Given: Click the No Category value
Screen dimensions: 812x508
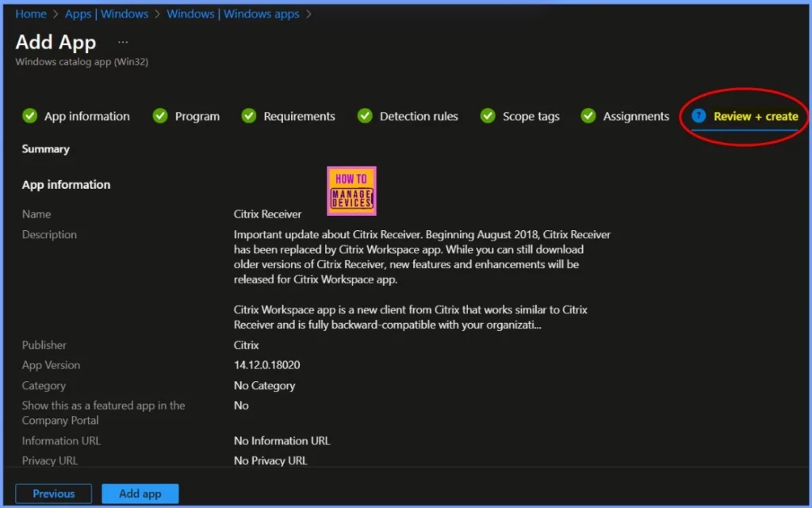Looking at the screenshot, I should point(264,386).
